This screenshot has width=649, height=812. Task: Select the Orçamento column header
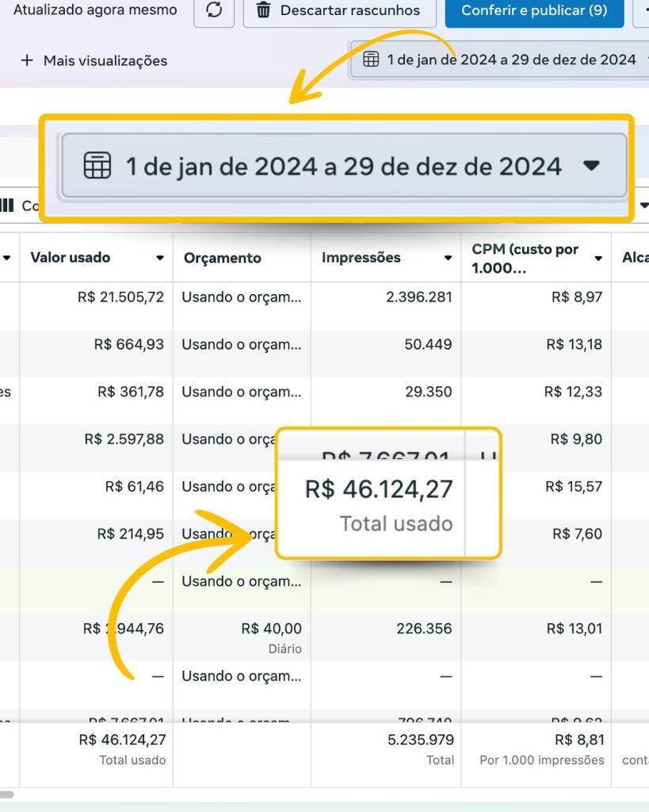pos(223,258)
